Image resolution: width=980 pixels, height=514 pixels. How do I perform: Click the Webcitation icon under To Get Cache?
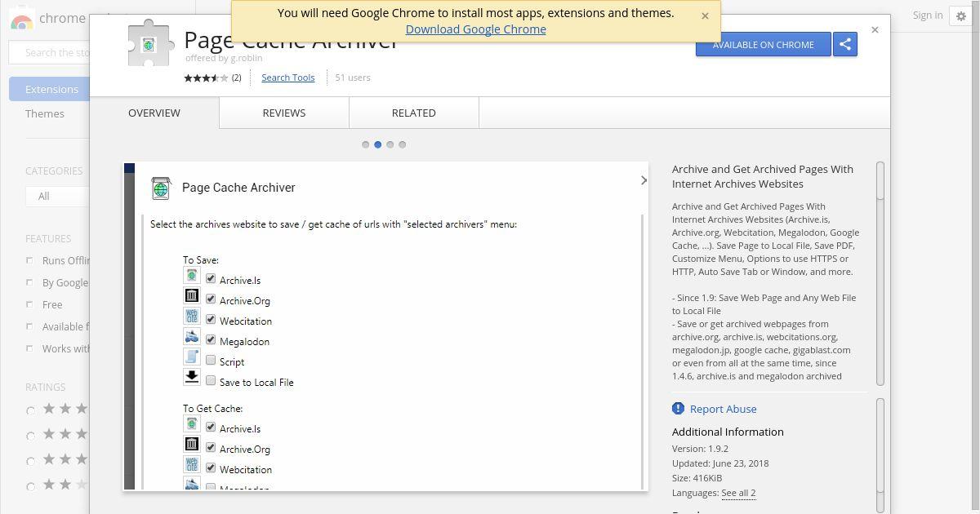pos(191,464)
